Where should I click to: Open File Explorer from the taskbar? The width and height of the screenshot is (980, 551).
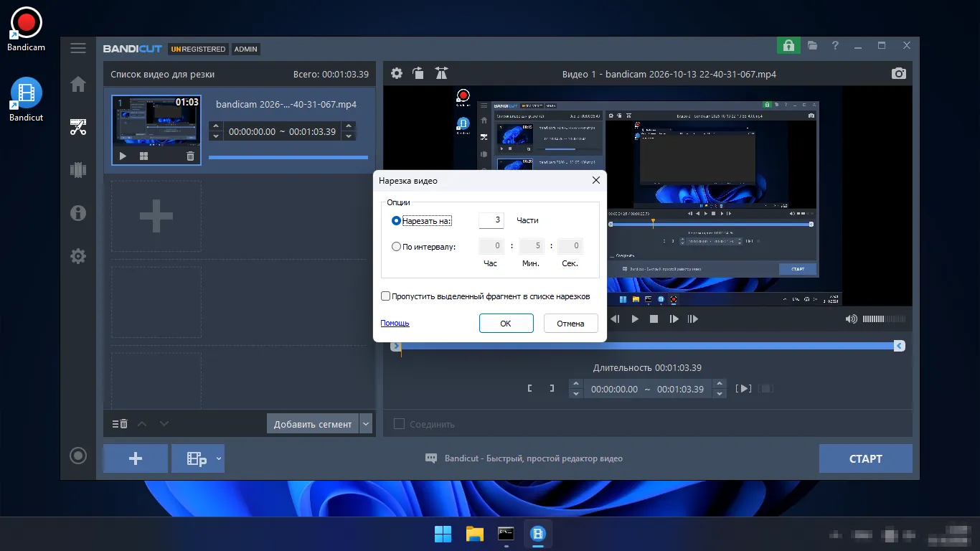click(474, 533)
